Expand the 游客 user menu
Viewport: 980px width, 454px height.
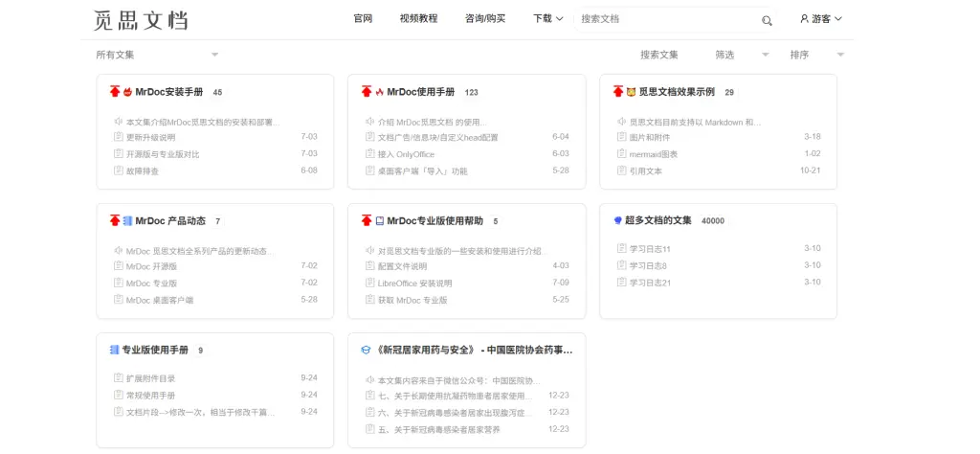[821, 19]
